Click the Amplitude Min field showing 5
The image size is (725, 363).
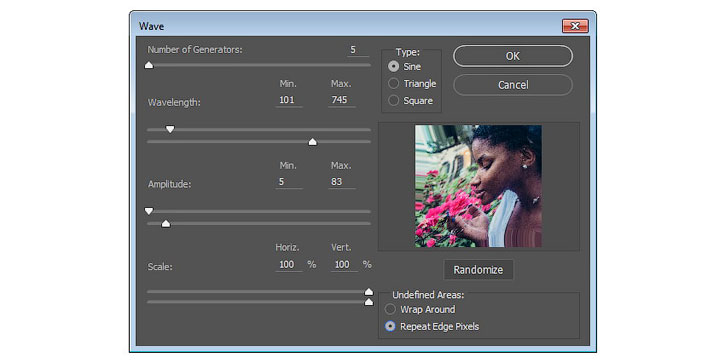[x=289, y=182]
